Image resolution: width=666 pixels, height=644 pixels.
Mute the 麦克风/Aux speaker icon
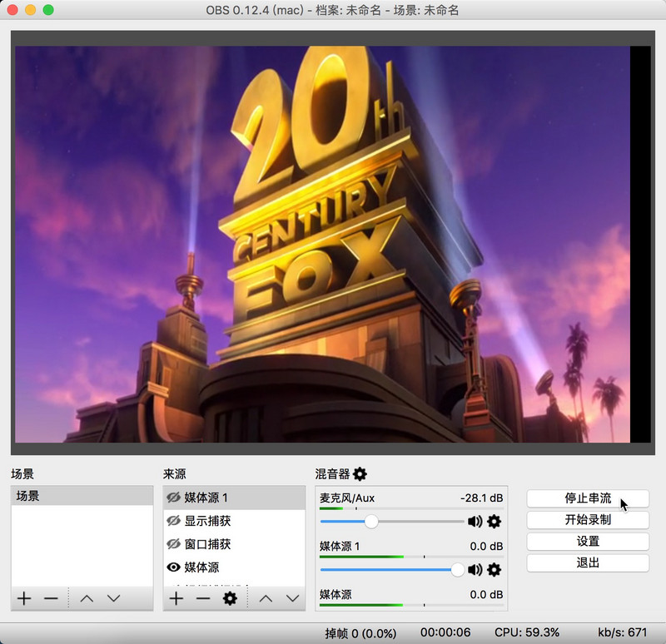475,522
